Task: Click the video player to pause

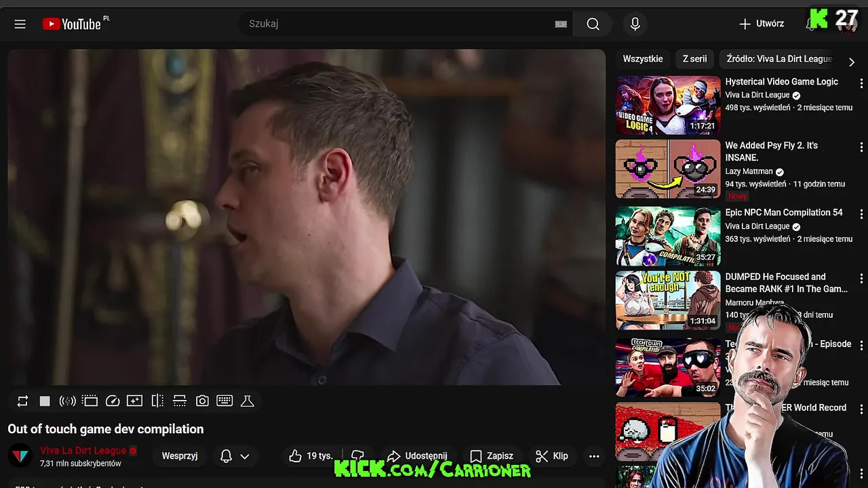Action: pos(307,217)
